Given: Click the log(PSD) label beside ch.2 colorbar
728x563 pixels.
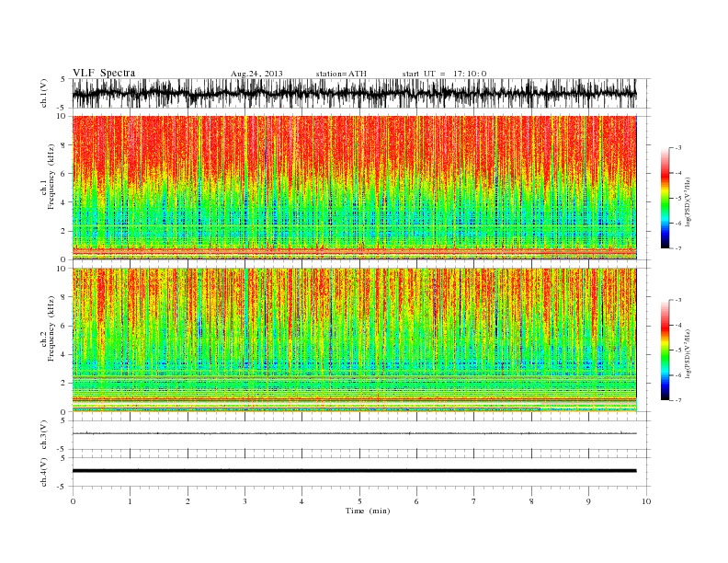Looking at the screenshot, I should (688, 353).
